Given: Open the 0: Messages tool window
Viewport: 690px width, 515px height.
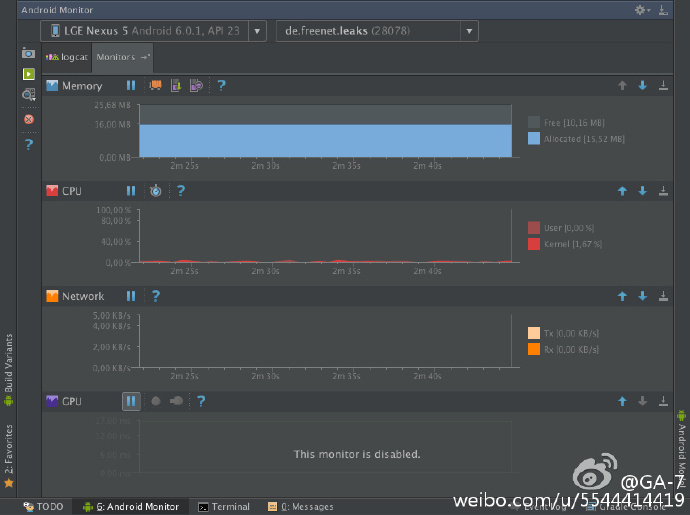Looking at the screenshot, I should click(301, 507).
